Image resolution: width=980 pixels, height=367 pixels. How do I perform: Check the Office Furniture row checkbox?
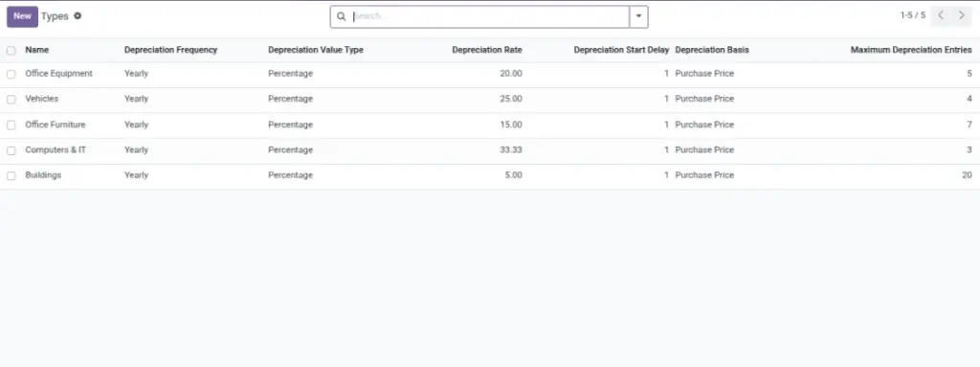coord(11,125)
